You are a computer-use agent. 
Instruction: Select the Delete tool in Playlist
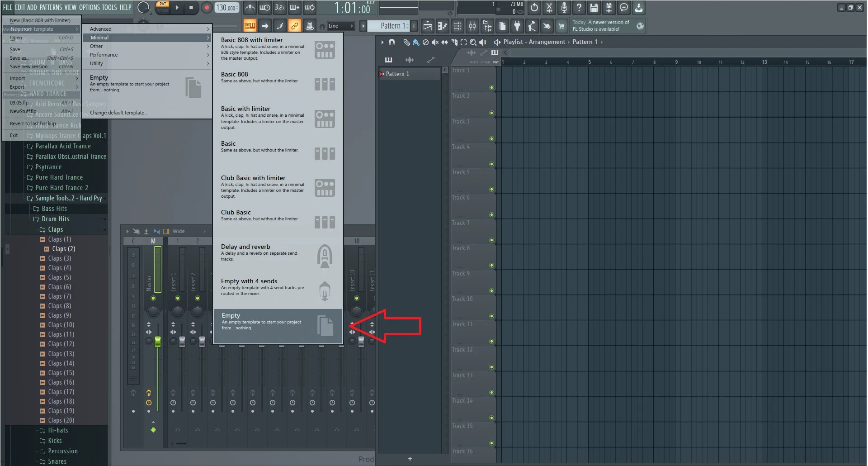point(425,42)
